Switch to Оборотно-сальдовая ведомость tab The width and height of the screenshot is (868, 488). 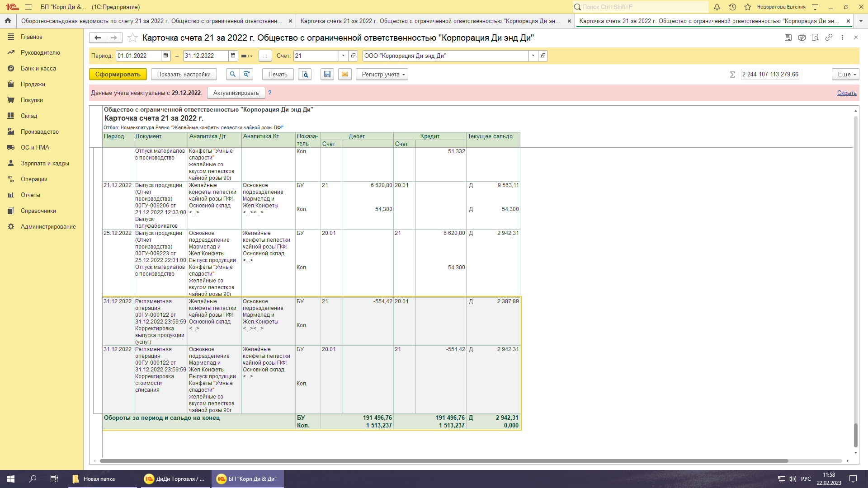coord(152,21)
